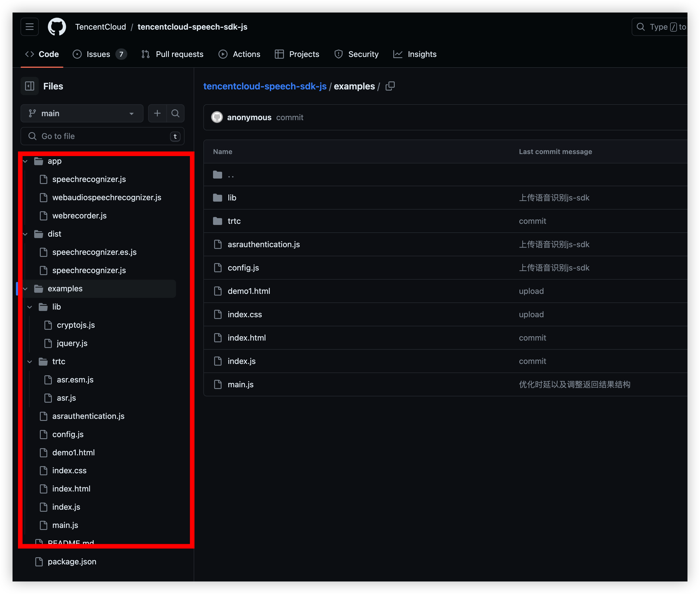Viewport: 700px width, 594px height.
Task: Open the tencentcloud-speech-sdk-js repository header link
Action: click(193, 26)
